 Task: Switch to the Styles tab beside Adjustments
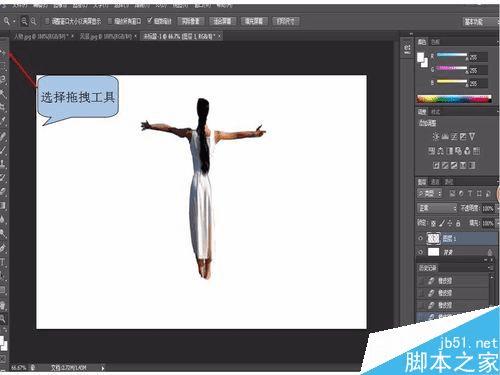coord(435,112)
